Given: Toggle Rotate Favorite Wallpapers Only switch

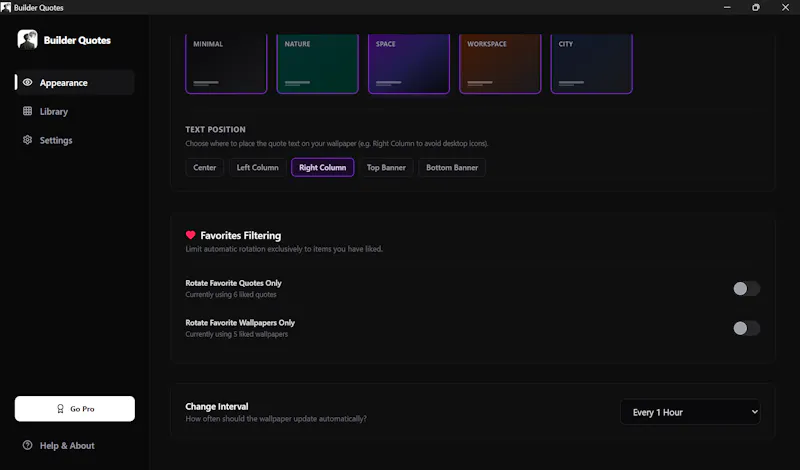Looking at the screenshot, I should 746,328.
